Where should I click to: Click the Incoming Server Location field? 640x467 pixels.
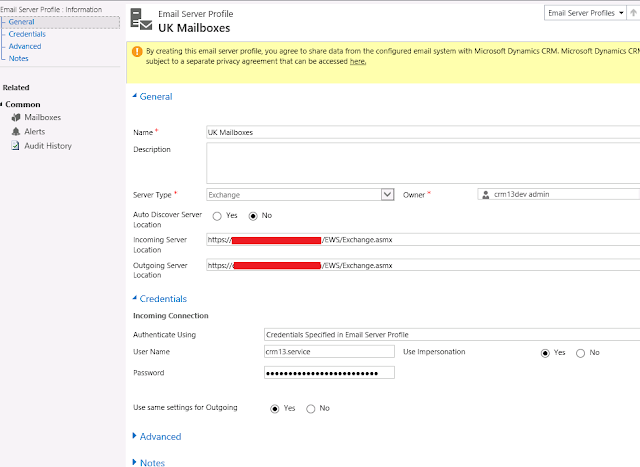pos(423,240)
